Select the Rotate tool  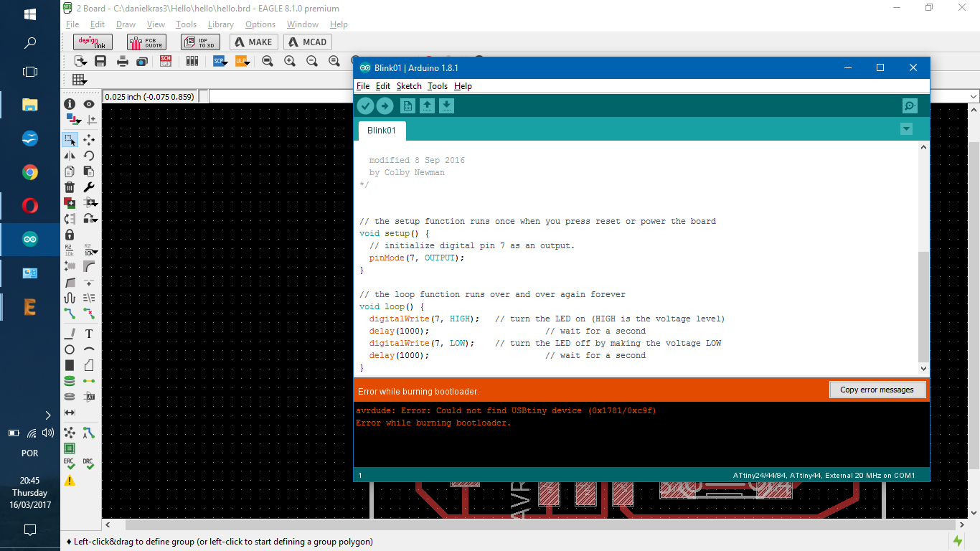click(89, 156)
